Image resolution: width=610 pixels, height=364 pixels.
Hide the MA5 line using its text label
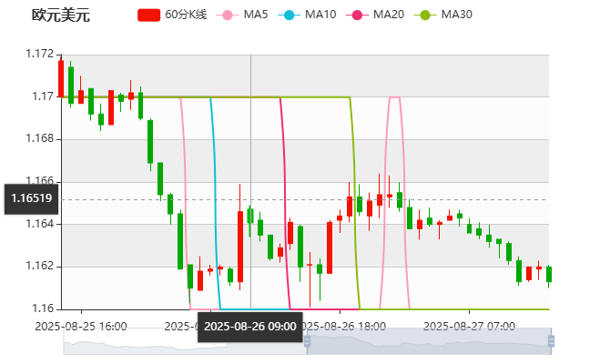pyautogui.click(x=256, y=15)
